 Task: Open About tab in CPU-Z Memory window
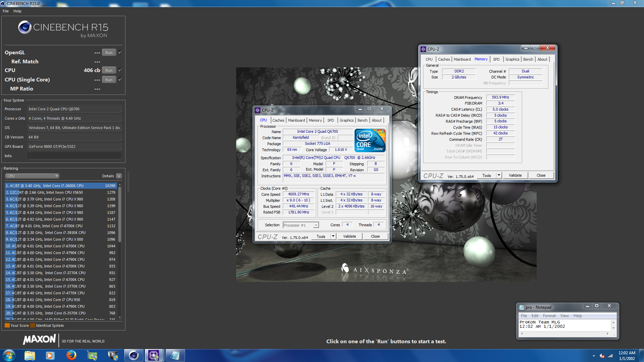[542, 59]
